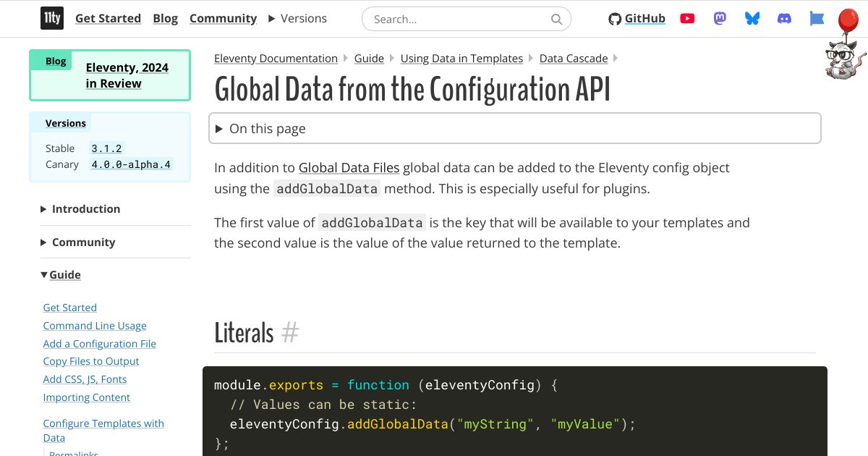The image size is (868, 456).
Task: Go to Data Cascade breadcrumb
Action: [x=574, y=59]
